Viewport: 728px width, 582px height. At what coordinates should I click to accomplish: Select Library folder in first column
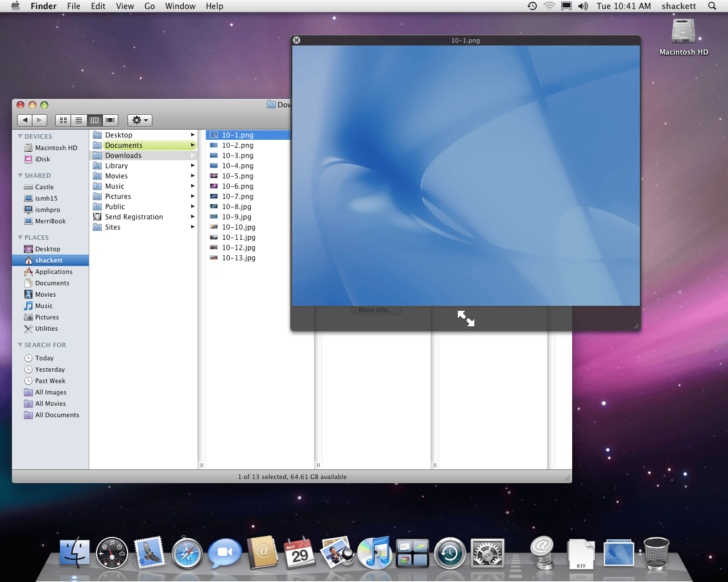(143, 166)
